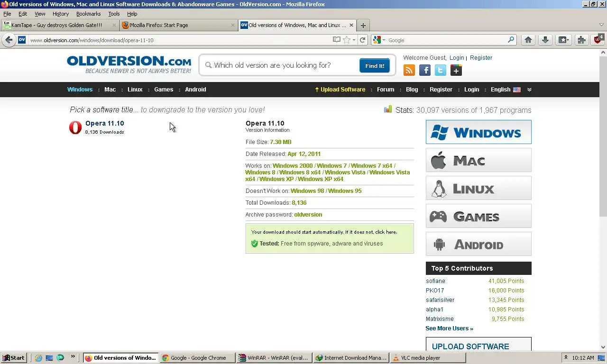The width and height of the screenshot is (607, 364).
Task: Click the URL address bar
Action: click(x=180, y=40)
